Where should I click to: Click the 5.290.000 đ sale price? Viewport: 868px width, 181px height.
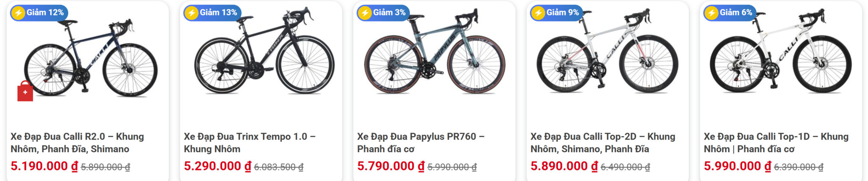[x=217, y=166]
